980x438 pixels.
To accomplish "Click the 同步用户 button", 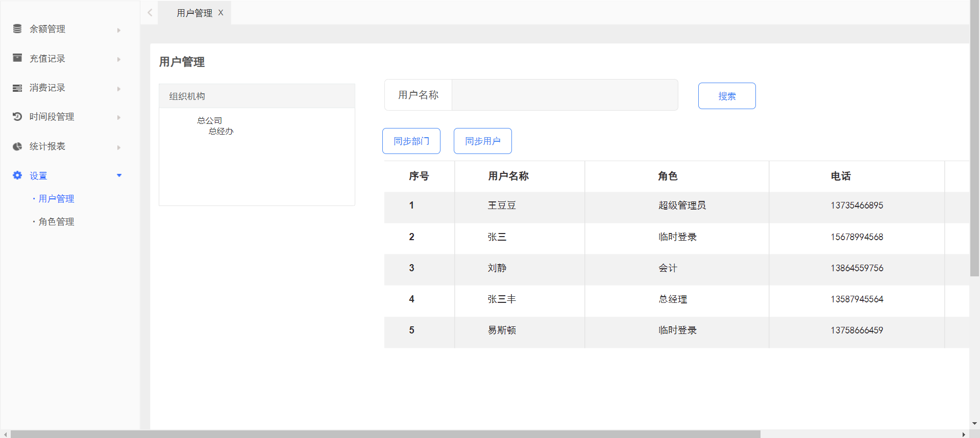I will click(483, 141).
